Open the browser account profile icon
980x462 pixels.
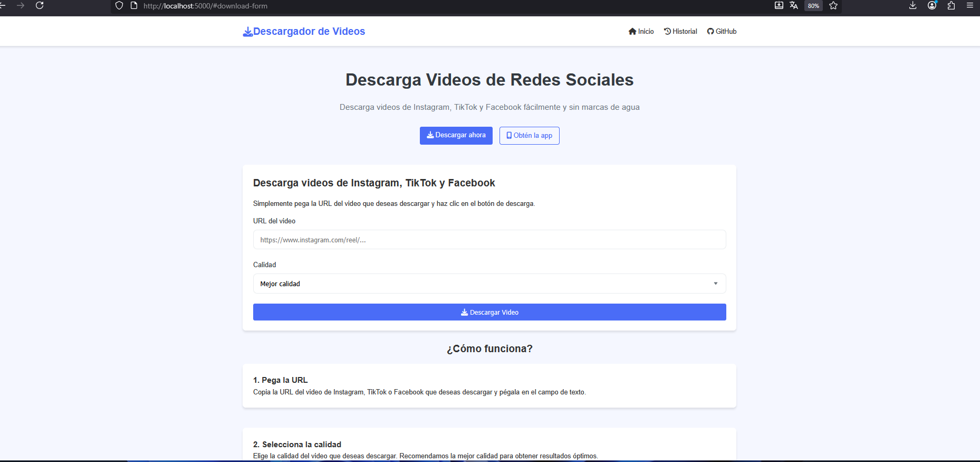click(x=932, y=6)
